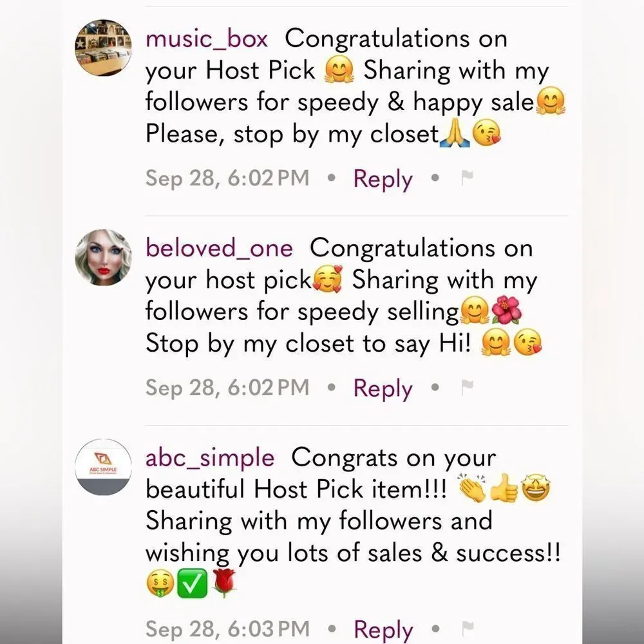Viewport: 644px width, 644px height.
Task: Open abc_simple logo avatar
Action: point(103,467)
